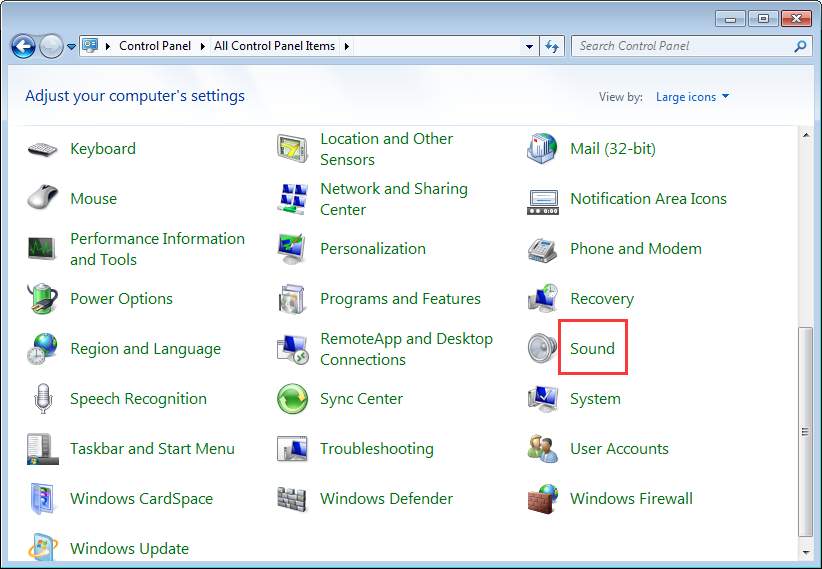Open the RemoteApp and Desktop Connections icon
The image size is (822, 569).
[x=292, y=349]
